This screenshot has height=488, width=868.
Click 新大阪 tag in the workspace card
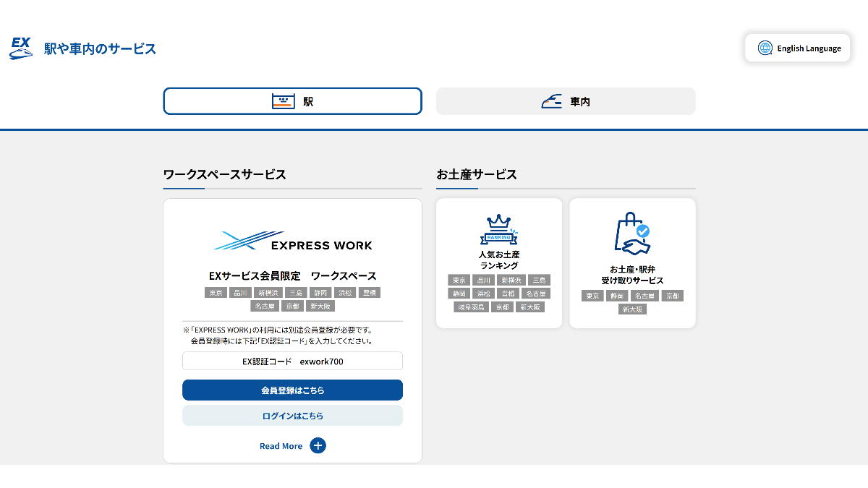pyautogui.click(x=319, y=307)
